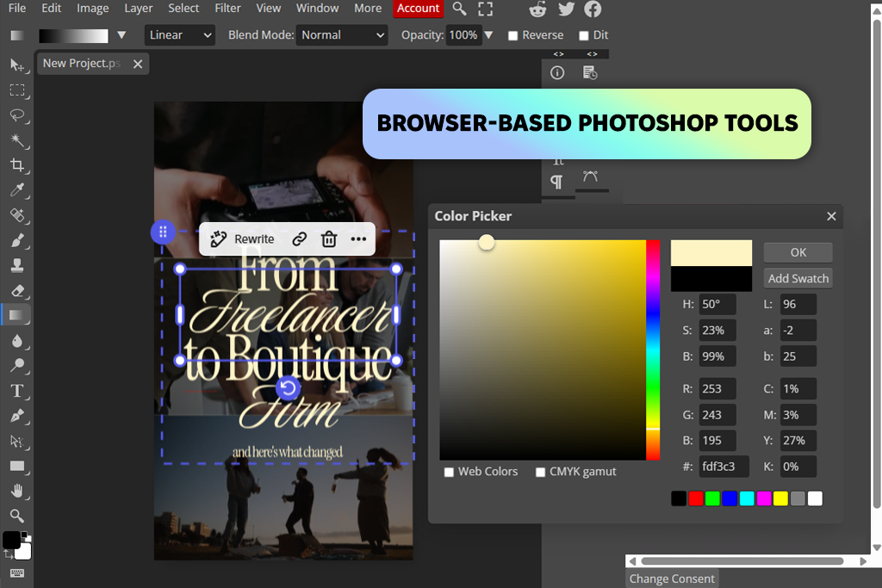The height and width of the screenshot is (588, 882).
Task: Click the Change Consent link
Action: coord(672,579)
